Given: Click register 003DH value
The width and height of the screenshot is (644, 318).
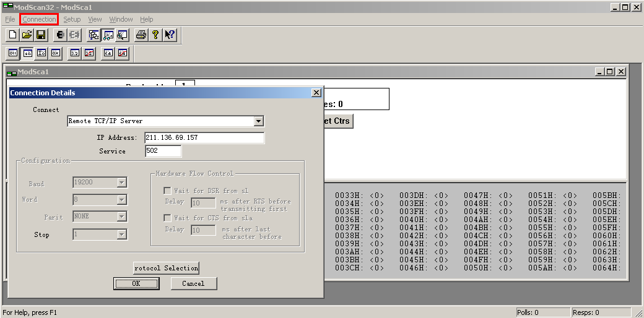Looking at the screenshot, I should (x=441, y=196).
